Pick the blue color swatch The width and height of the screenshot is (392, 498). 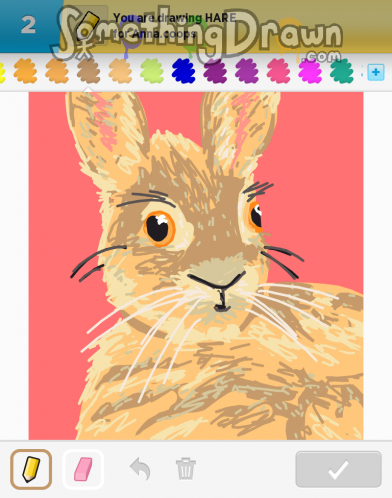pos(183,71)
